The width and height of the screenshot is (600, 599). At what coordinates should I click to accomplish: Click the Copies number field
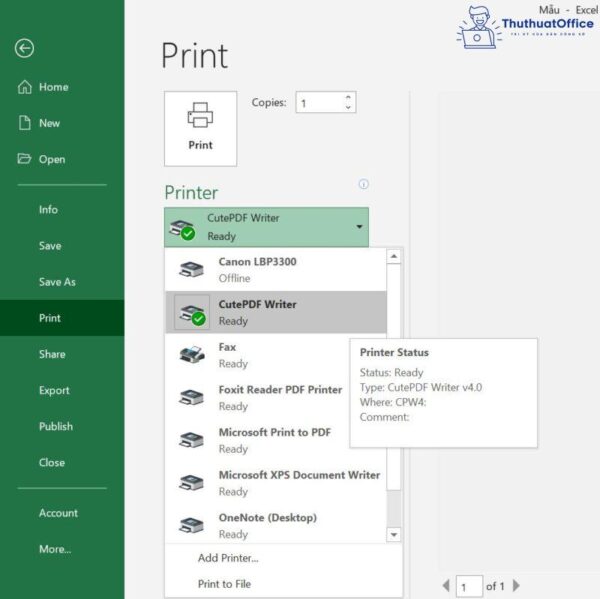click(x=321, y=102)
